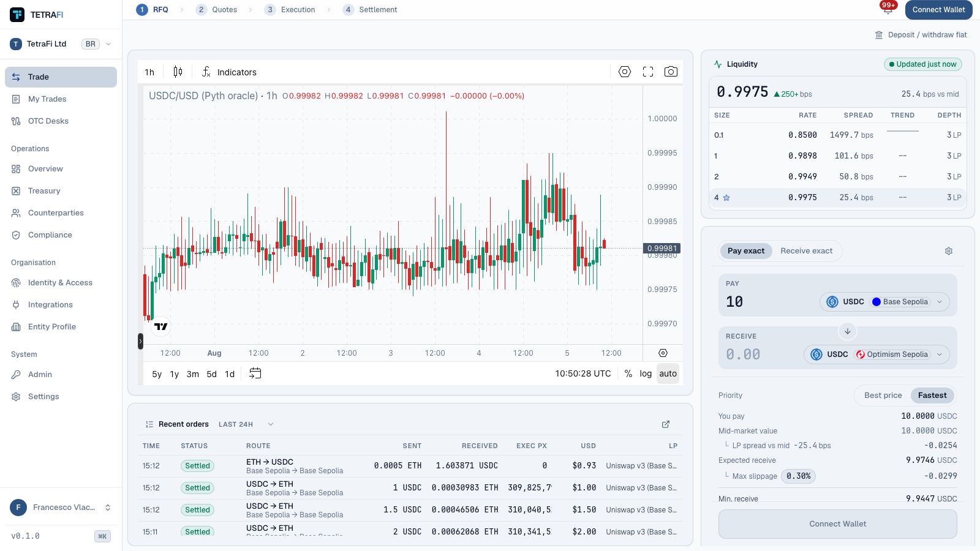Open chart fullscreen mode icon
Image resolution: width=980 pixels, height=551 pixels.
click(648, 72)
